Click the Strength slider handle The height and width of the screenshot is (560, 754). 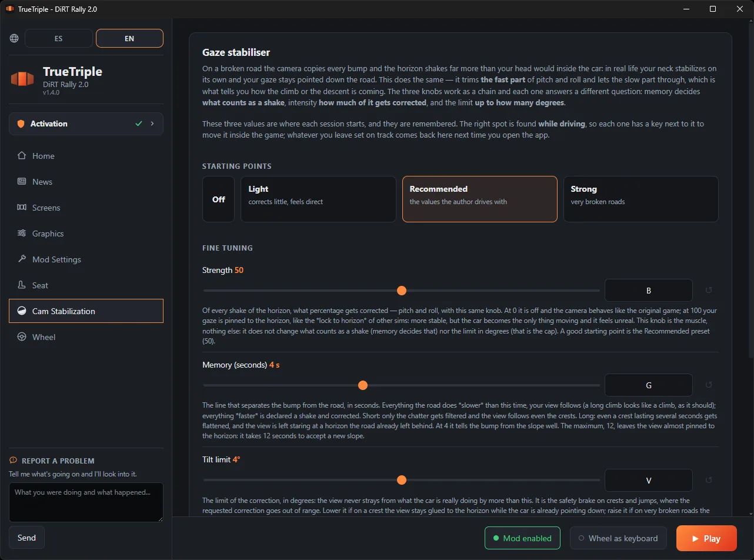pos(402,291)
